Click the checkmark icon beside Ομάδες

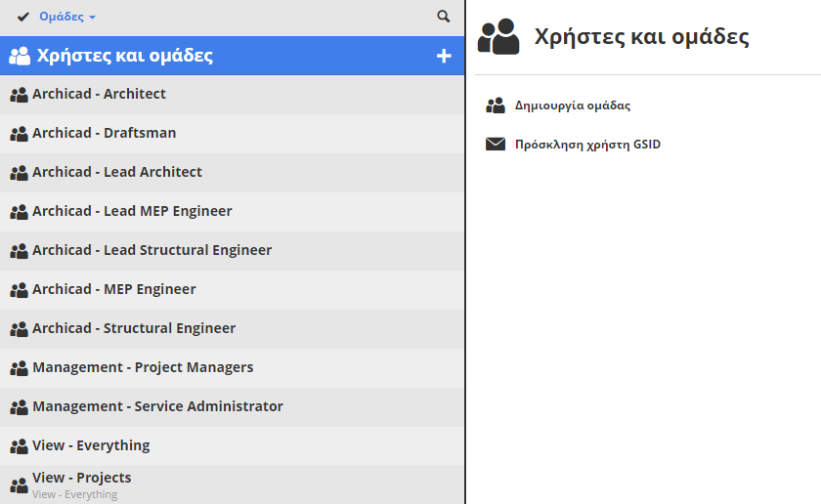pyautogui.click(x=22, y=17)
